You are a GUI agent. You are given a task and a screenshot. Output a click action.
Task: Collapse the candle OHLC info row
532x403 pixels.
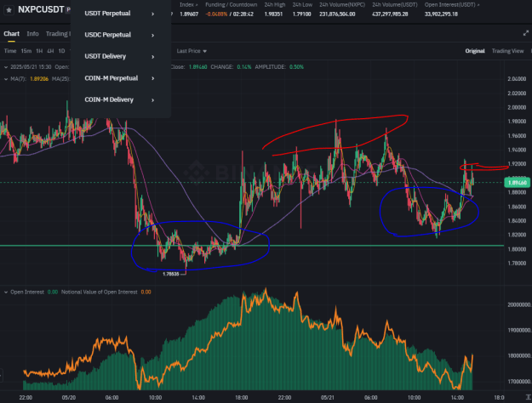6,67
